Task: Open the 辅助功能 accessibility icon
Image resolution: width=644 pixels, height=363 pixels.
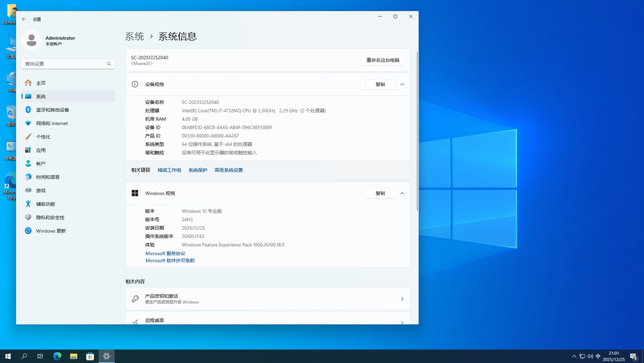Action: coord(28,203)
